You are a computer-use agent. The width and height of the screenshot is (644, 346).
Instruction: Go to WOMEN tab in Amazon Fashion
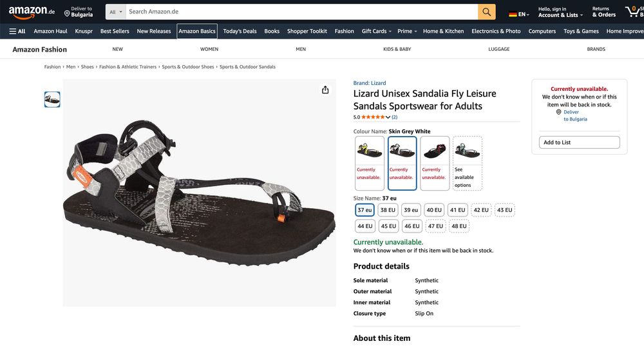pos(209,49)
